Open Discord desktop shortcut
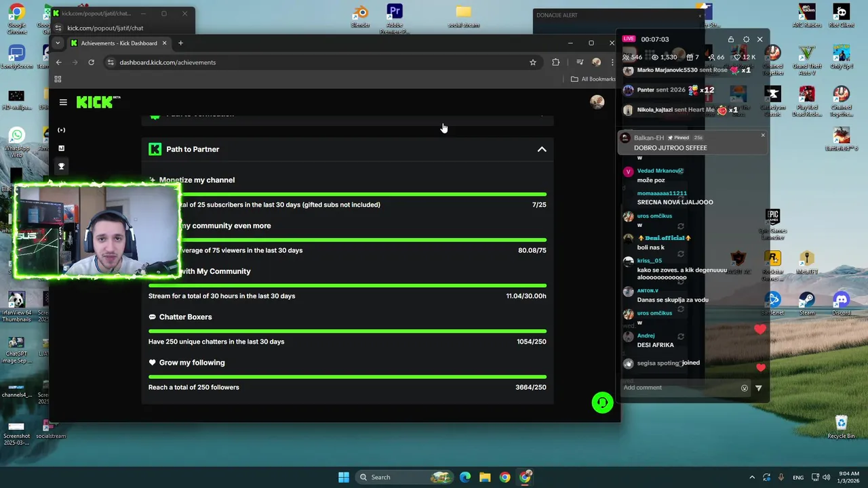The image size is (868, 488). point(841,304)
